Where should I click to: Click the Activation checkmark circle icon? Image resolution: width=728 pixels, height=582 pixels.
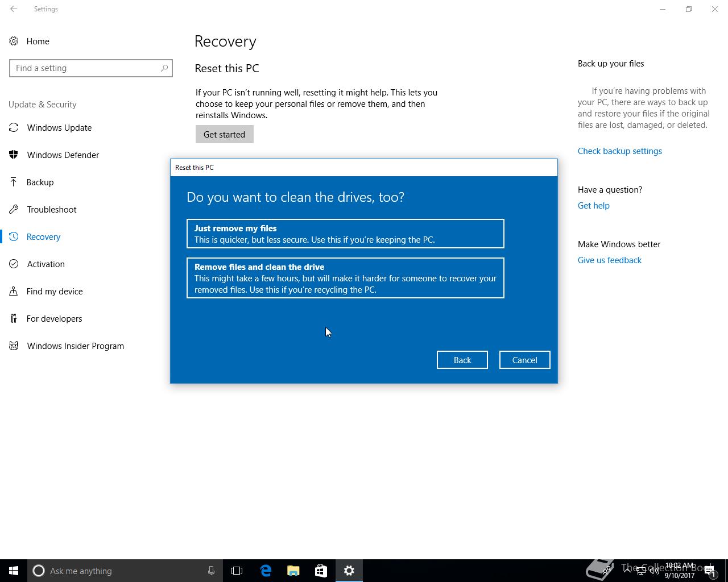(14, 264)
